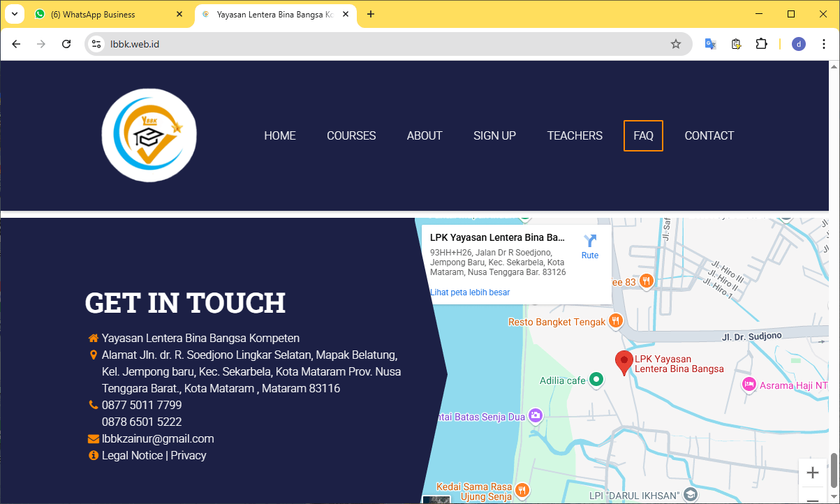Open the Legal Notice link
The height and width of the screenshot is (504, 840).
pyautogui.click(x=132, y=455)
